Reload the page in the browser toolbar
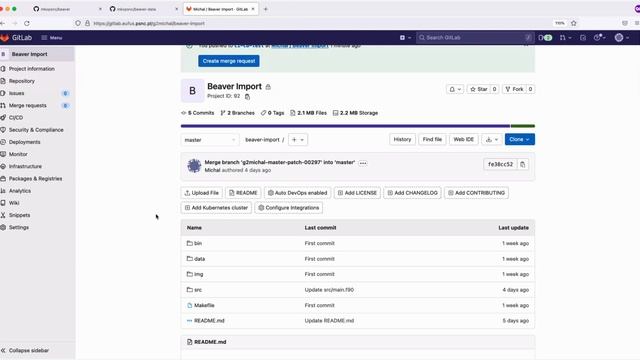 [x=27, y=23]
